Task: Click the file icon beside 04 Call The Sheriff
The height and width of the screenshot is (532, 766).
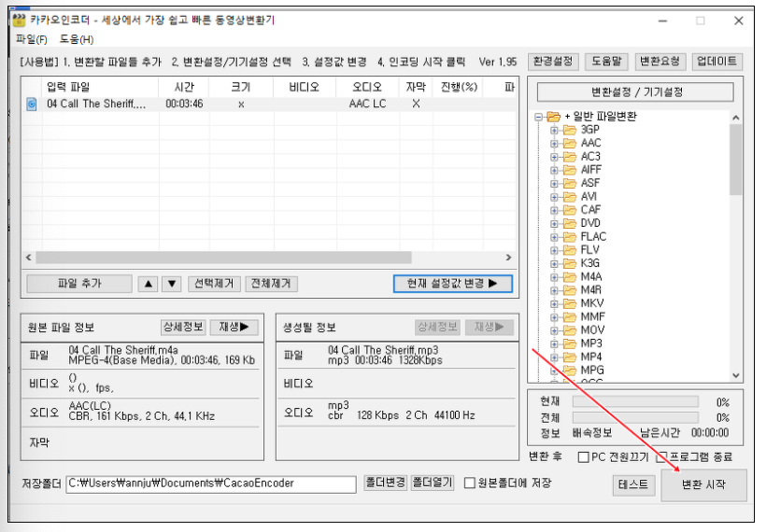Action: 31,104
